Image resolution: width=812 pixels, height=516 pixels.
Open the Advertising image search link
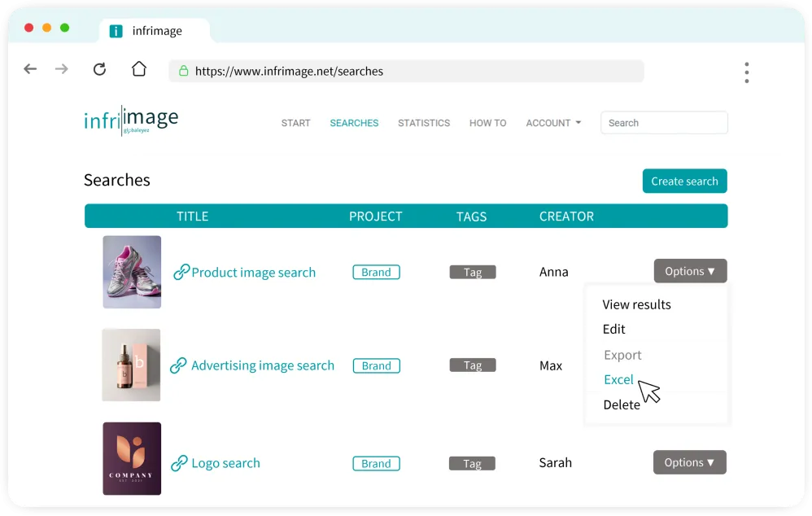coord(262,365)
